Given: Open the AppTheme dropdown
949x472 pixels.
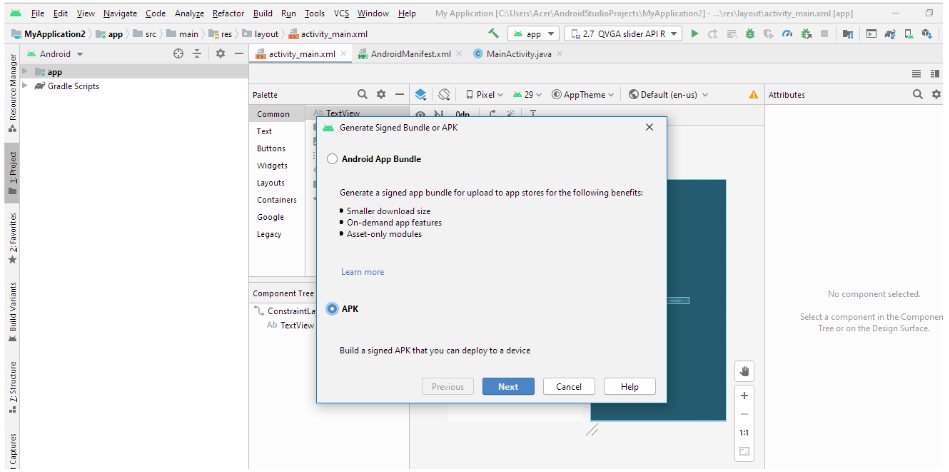Looking at the screenshot, I should point(584,95).
